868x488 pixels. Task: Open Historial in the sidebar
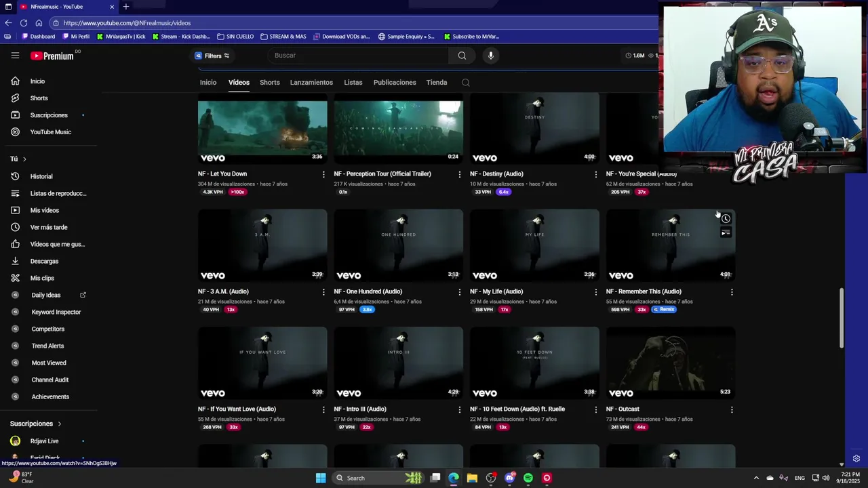click(x=41, y=176)
